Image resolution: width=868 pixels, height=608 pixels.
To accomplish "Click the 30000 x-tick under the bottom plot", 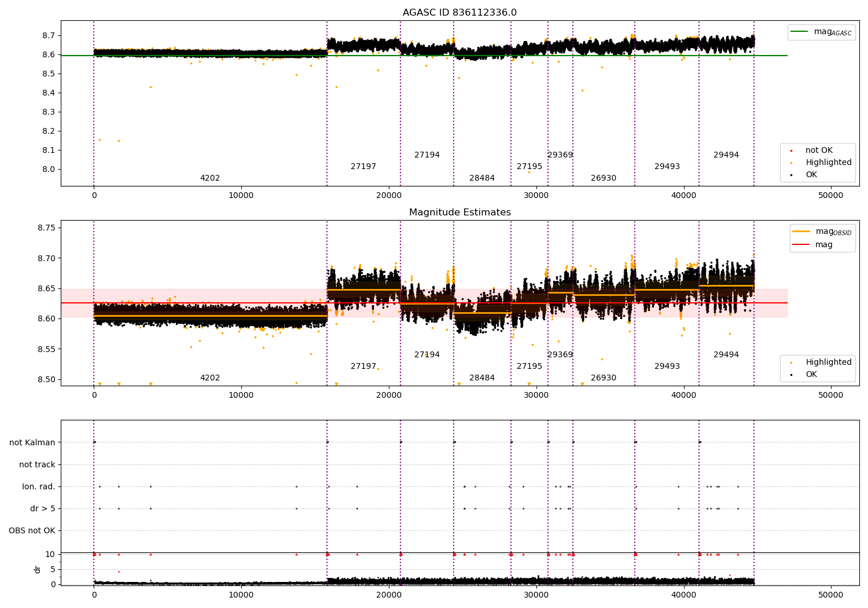I will click(x=536, y=595).
